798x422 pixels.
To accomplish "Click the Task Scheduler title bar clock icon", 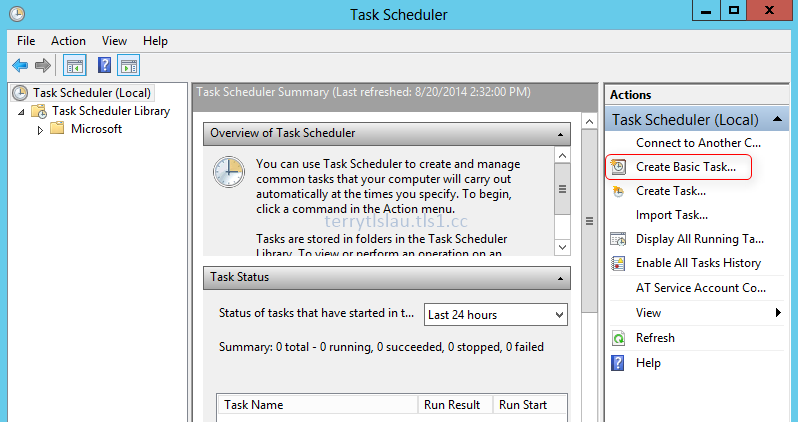I will click(16, 14).
